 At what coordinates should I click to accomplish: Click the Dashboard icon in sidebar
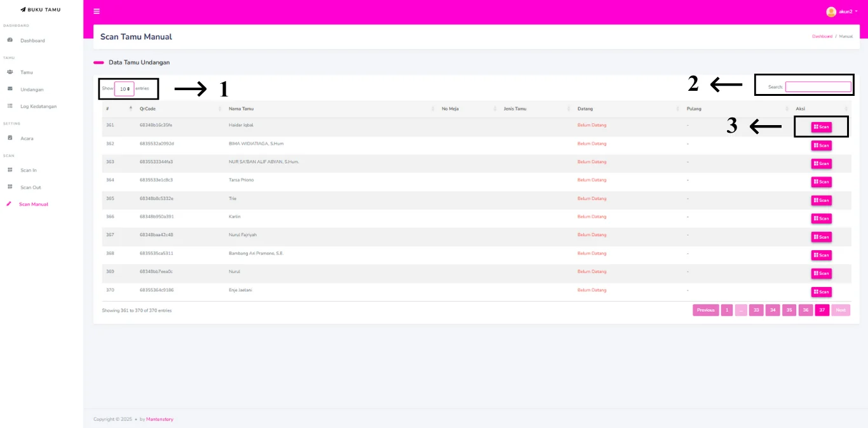(10, 41)
